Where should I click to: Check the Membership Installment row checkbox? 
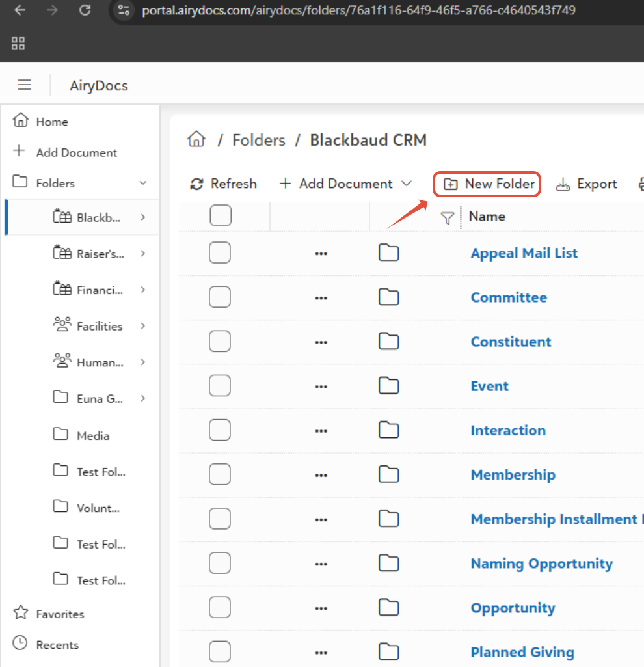(x=220, y=519)
